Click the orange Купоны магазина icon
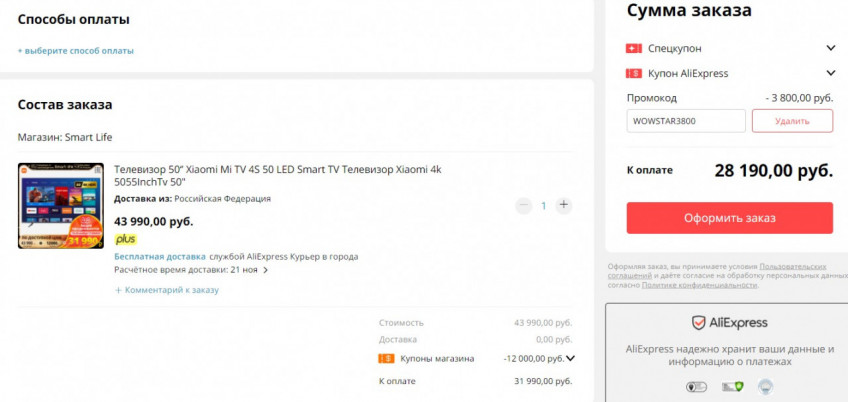The width and height of the screenshot is (848, 402). (387, 358)
